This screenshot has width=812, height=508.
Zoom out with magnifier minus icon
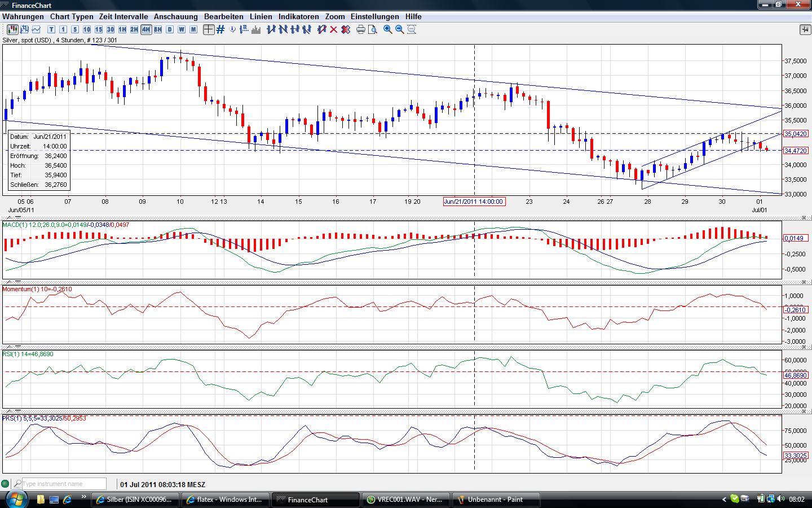pos(400,29)
